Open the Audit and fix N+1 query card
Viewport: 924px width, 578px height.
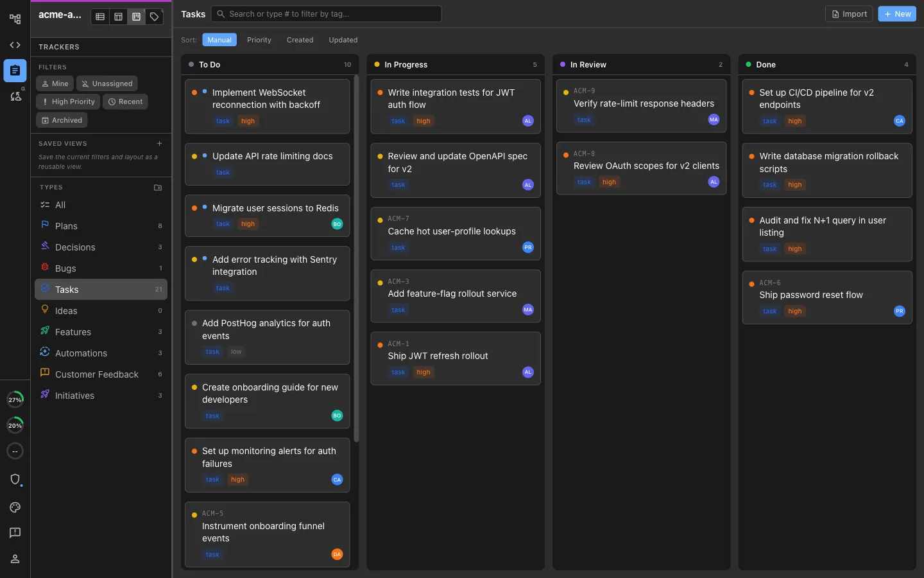click(x=826, y=234)
